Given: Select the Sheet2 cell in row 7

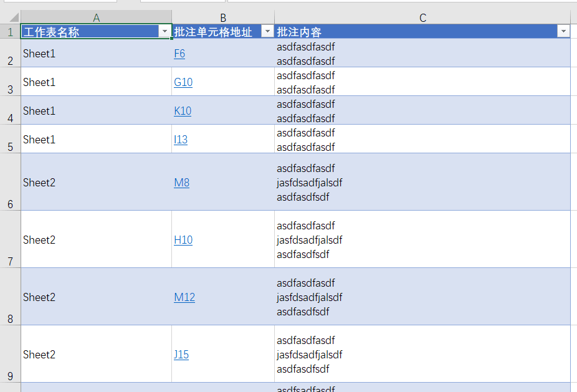Looking at the screenshot, I should (97, 239).
